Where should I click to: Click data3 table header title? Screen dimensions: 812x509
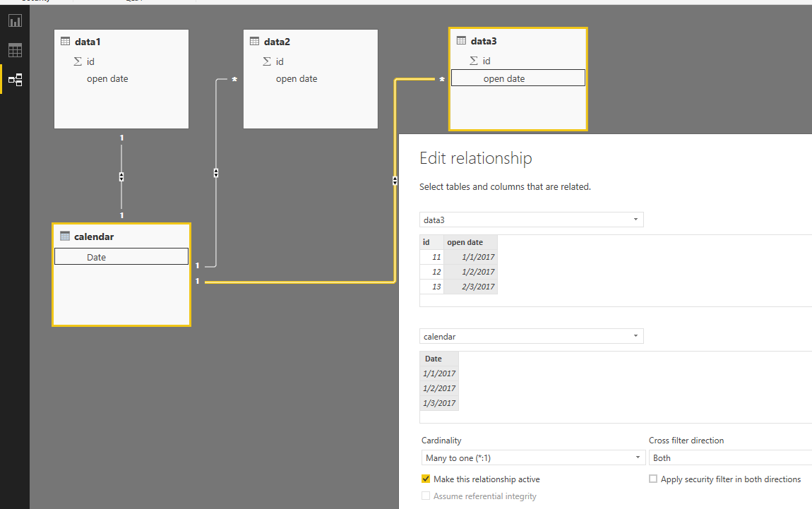(484, 41)
